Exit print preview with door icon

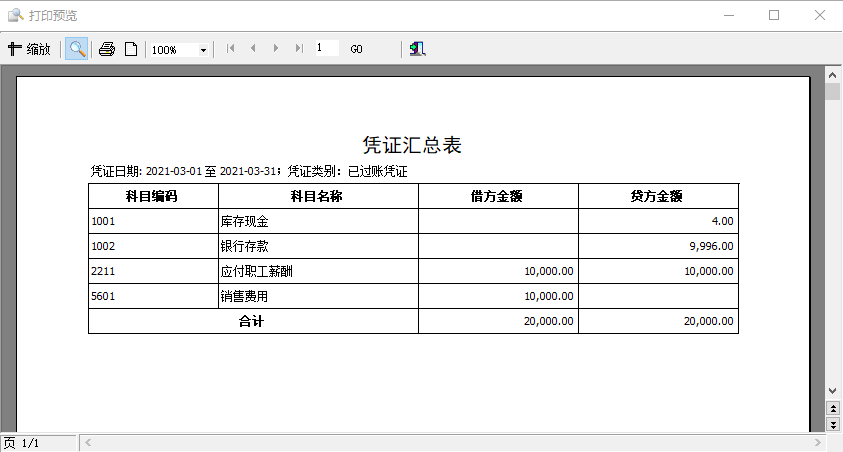pyautogui.click(x=417, y=49)
